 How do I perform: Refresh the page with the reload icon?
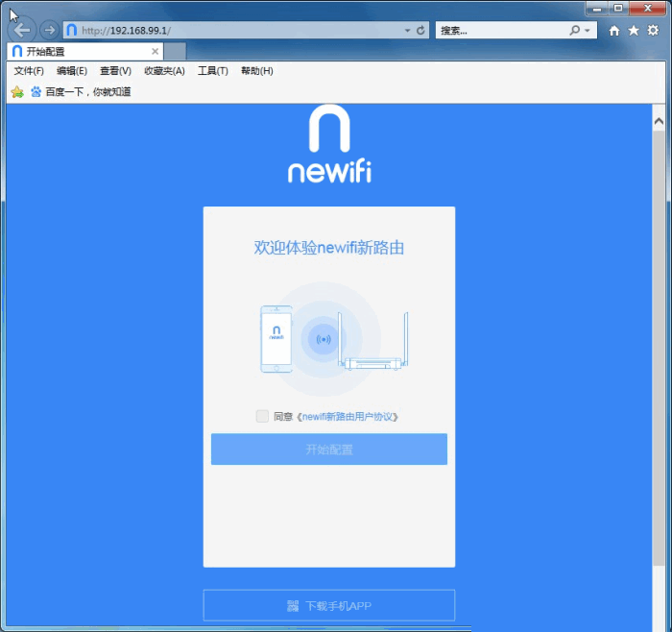click(x=421, y=31)
